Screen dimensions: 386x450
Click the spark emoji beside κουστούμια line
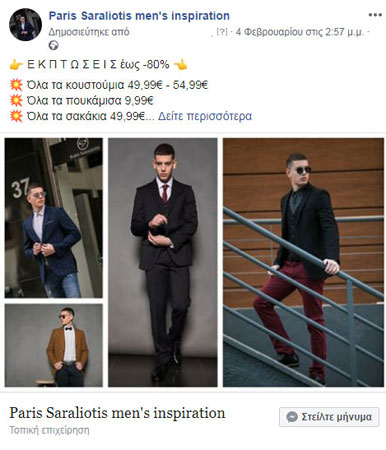(16, 85)
